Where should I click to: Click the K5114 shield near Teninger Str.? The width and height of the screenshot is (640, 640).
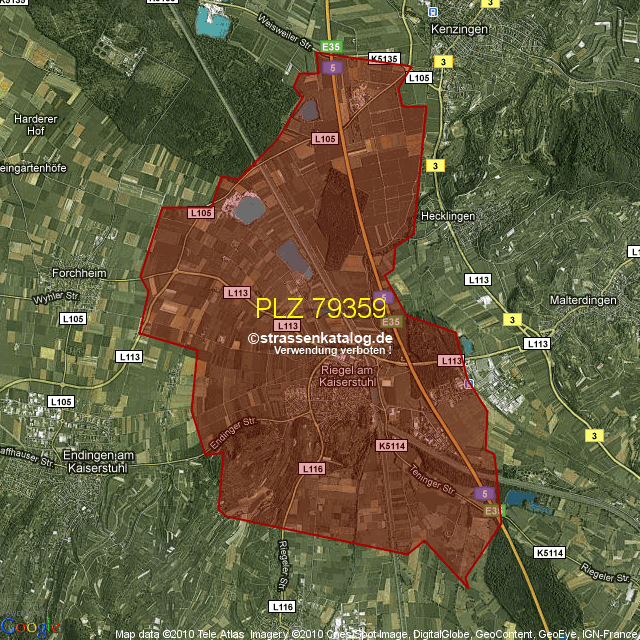click(x=392, y=445)
